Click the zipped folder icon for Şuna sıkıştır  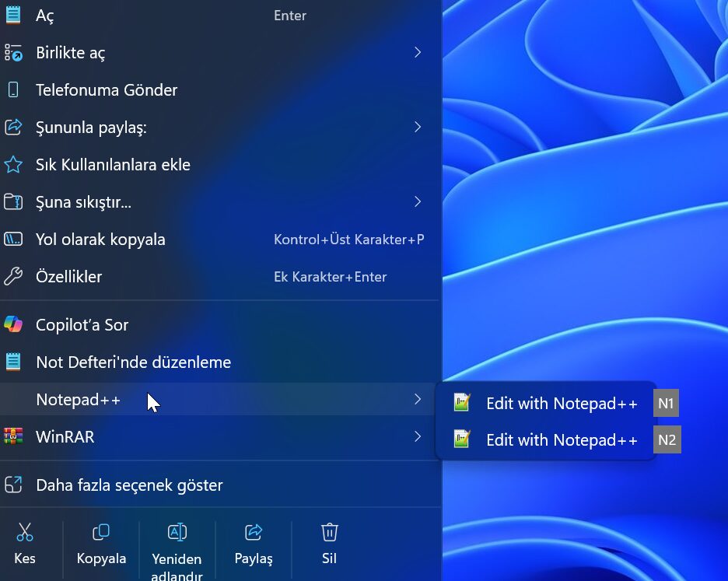click(13, 202)
